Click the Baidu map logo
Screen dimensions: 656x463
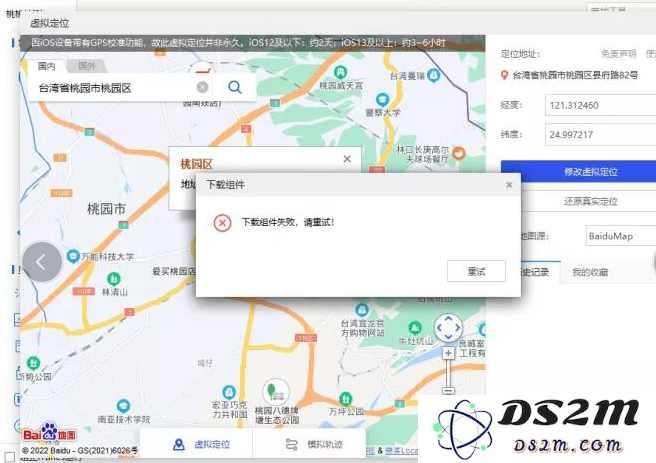click(x=49, y=434)
